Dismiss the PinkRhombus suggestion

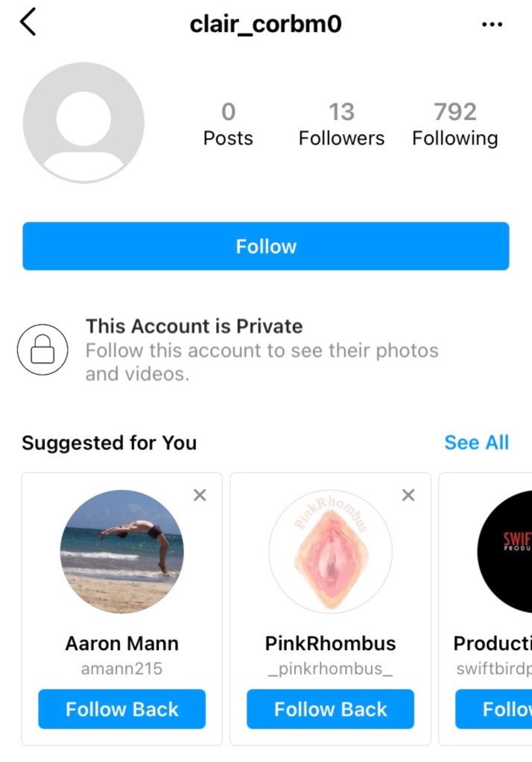click(x=408, y=495)
